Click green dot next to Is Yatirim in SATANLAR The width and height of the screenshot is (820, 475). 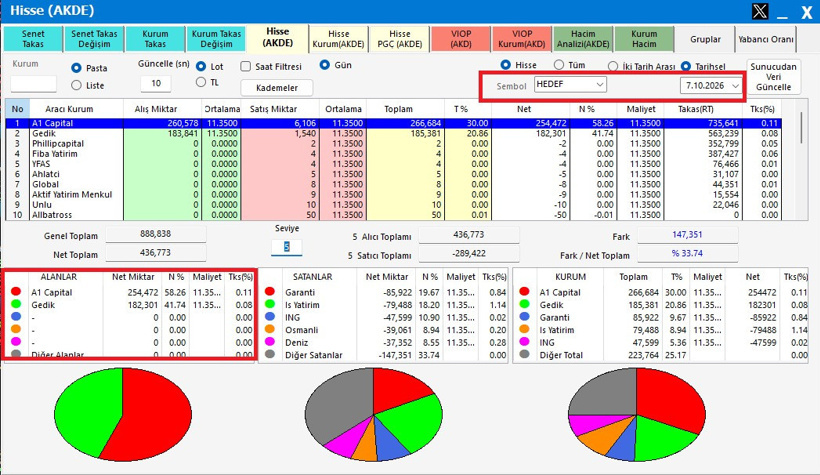(270, 304)
